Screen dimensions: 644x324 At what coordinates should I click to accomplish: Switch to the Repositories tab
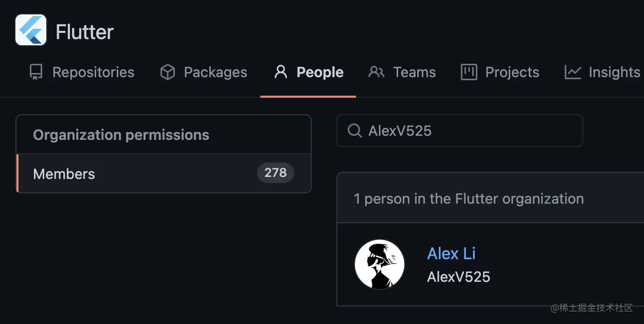93,73
